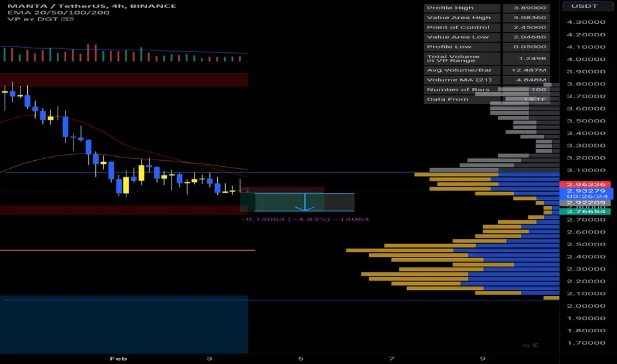The width and height of the screenshot is (617, 364).
Task: Click the 2.00000 price axis tick
Action: pos(586,306)
